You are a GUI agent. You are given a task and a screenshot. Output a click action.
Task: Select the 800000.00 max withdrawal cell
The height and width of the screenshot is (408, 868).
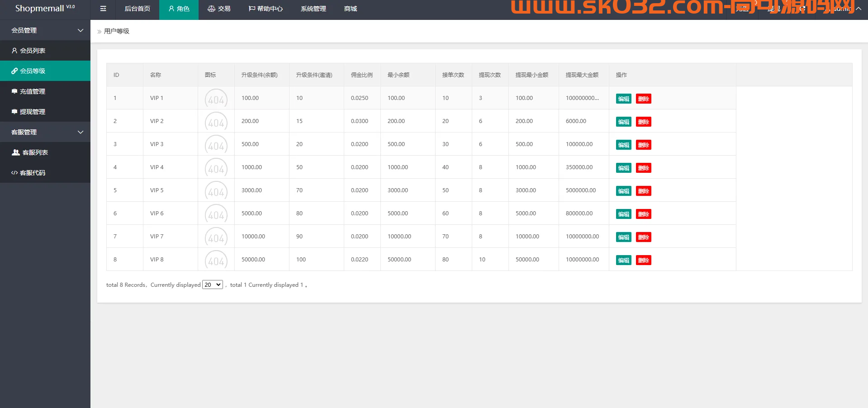[584, 213]
